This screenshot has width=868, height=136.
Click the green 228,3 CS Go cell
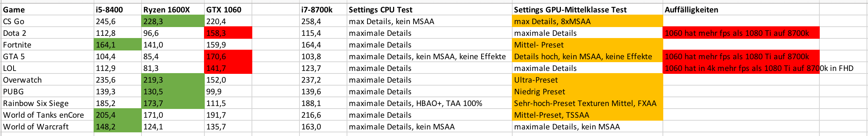pyautogui.click(x=173, y=21)
